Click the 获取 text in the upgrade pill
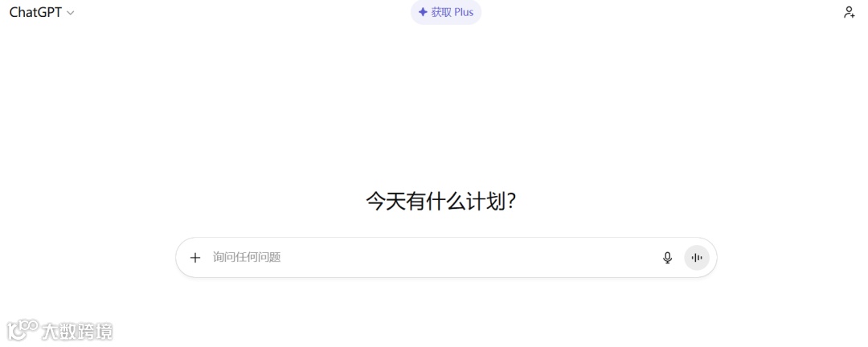 point(442,12)
